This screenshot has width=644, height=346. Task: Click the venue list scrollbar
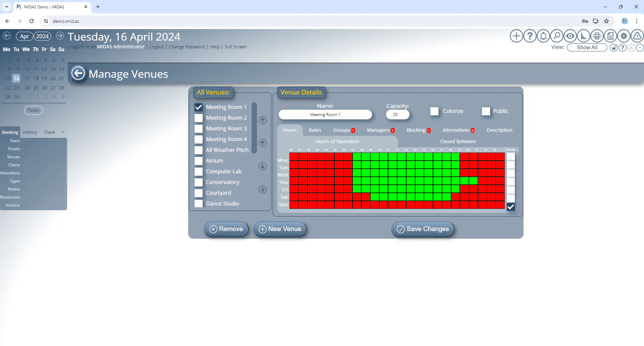(254, 128)
